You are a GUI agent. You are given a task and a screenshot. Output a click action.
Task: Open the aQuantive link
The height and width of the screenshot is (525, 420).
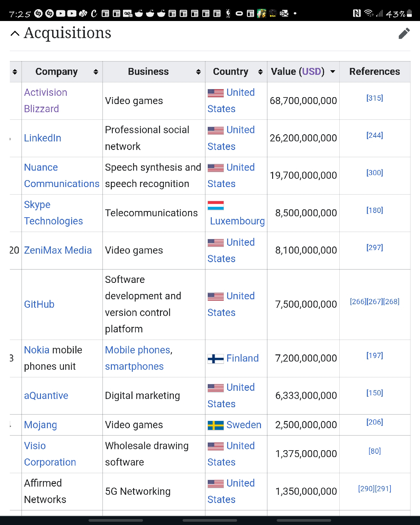coord(46,395)
